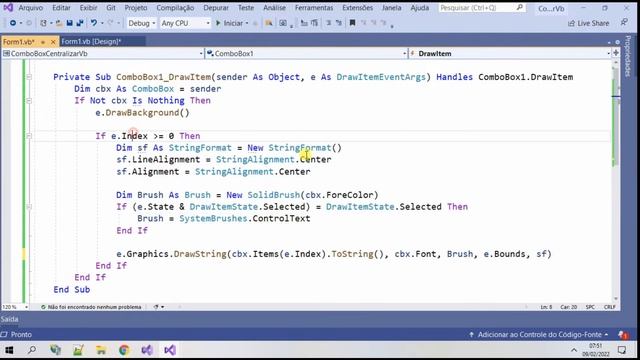
Task: Open the Projeto menu
Action: pos(136,8)
